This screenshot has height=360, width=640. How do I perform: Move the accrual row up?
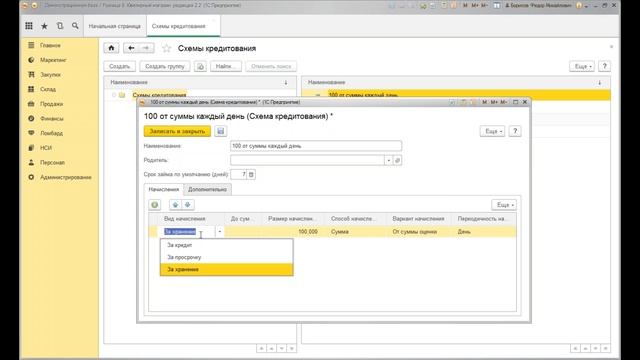click(x=175, y=204)
